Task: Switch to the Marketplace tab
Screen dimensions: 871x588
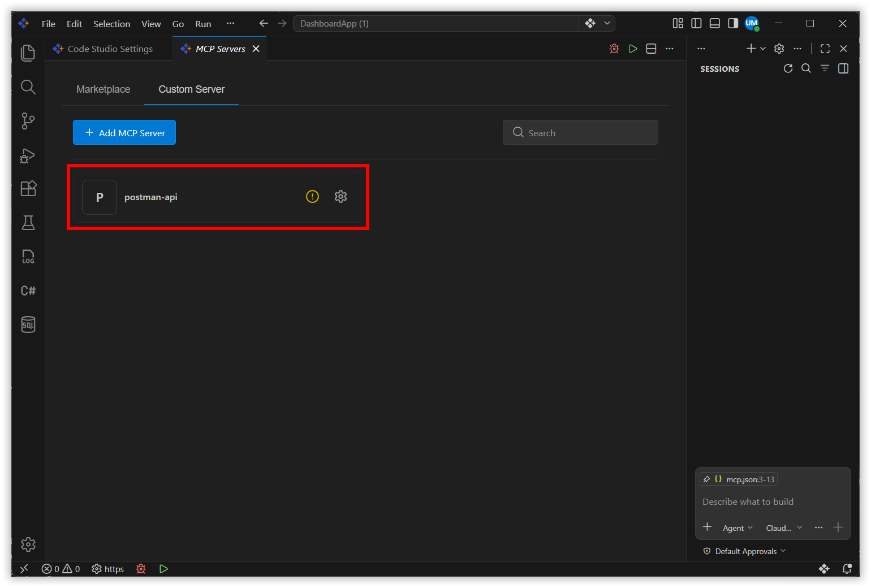Action: point(103,89)
